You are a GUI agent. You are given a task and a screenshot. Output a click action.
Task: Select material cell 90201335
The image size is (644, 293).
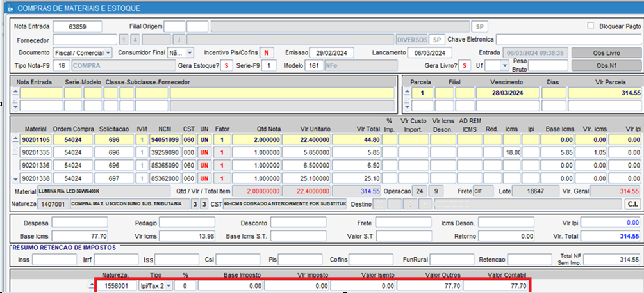click(x=36, y=153)
